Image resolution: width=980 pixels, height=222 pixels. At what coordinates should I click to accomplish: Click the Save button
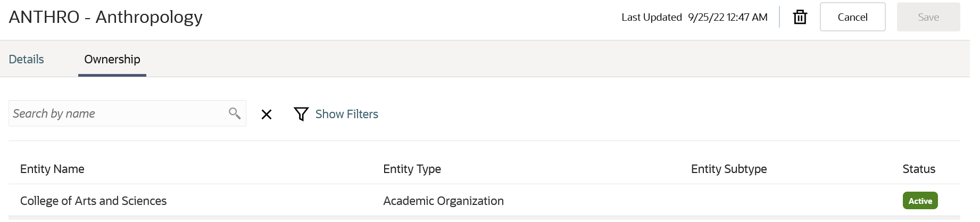tap(928, 17)
